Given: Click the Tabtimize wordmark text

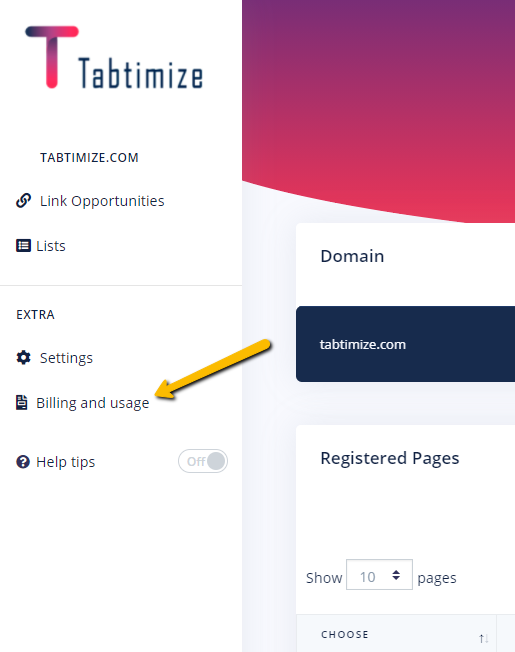Looking at the screenshot, I should (x=140, y=73).
